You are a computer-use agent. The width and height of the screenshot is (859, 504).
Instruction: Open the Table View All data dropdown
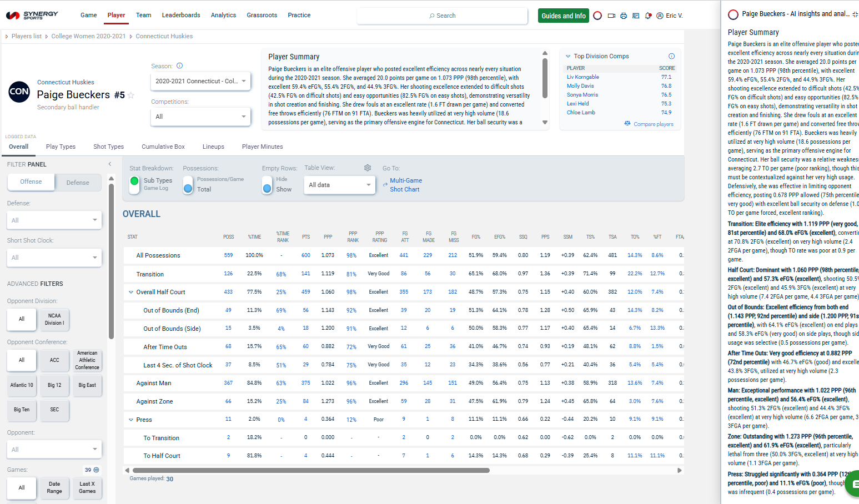[340, 185]
